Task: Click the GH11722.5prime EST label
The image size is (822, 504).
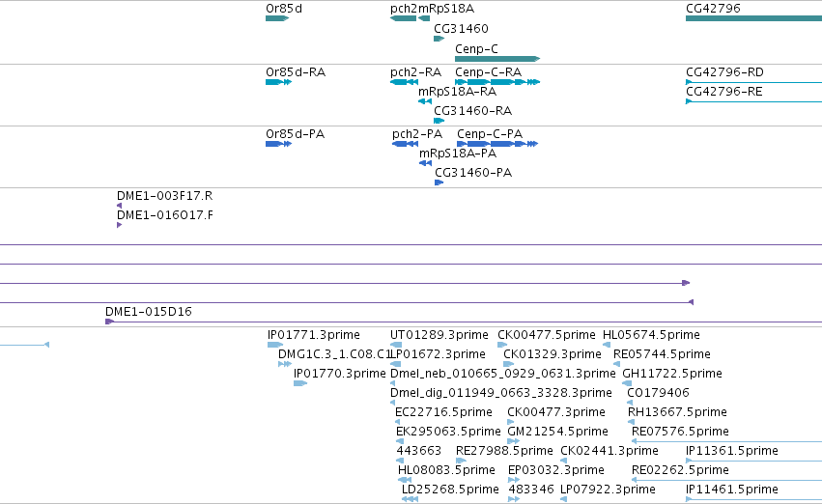Action: pos(672,374)
